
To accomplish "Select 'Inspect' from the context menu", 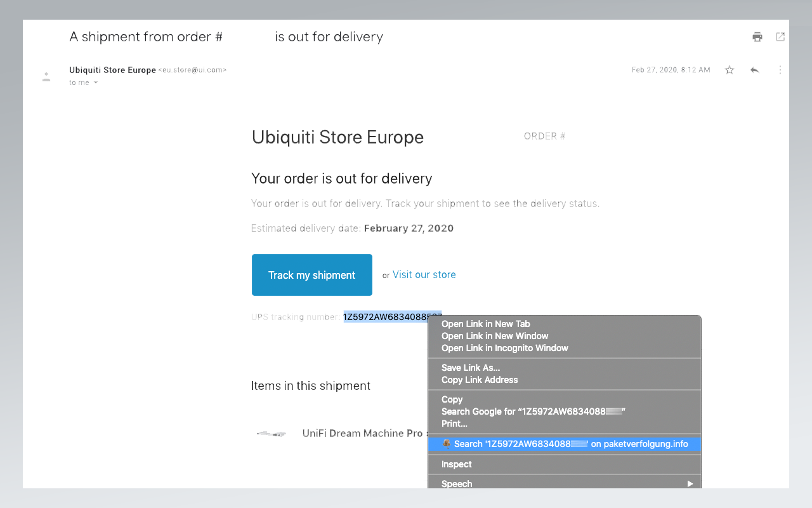I will (456, 464).
